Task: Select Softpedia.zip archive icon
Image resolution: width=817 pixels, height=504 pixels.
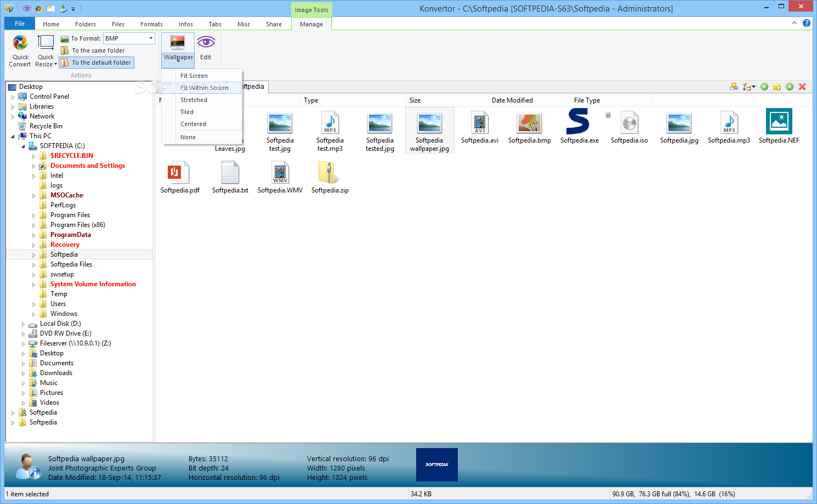Action: click(x=329, y=173)
